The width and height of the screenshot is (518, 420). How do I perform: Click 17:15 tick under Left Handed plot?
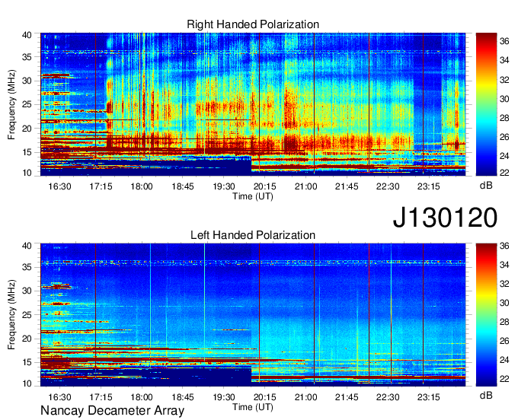click(x=101, y=397)
